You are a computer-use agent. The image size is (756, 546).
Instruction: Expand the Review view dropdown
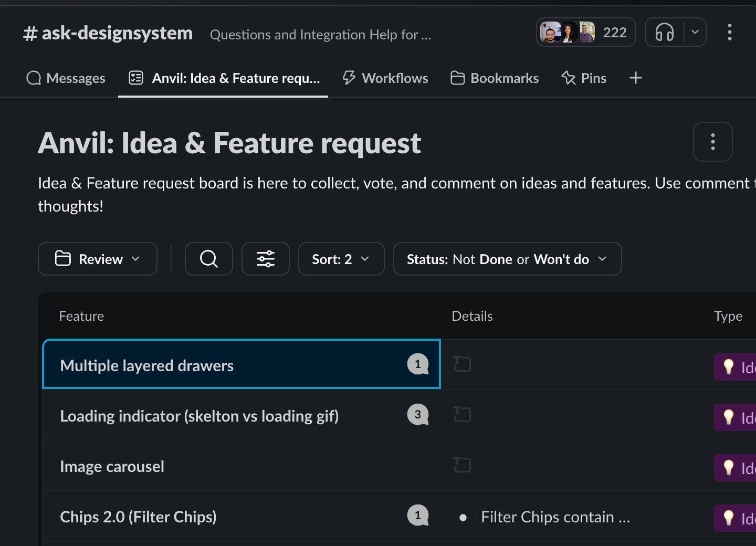[97, 259]
